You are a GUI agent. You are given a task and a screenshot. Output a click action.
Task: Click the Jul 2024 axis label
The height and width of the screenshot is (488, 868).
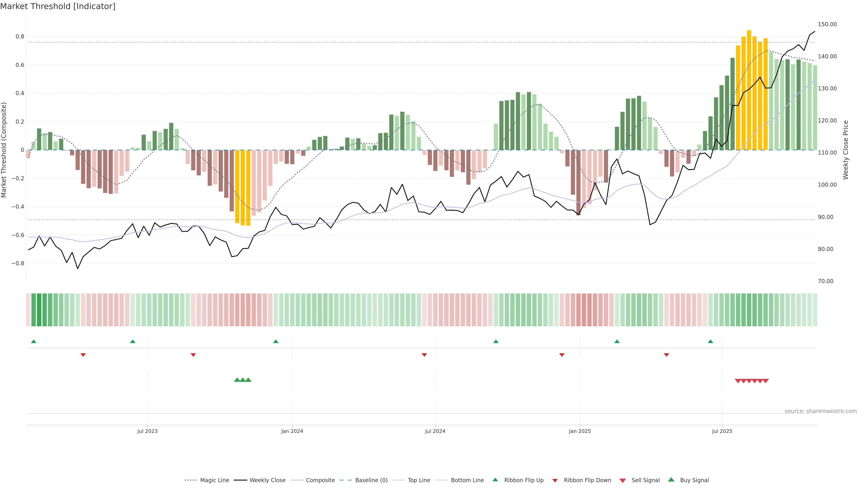(435, 431)
